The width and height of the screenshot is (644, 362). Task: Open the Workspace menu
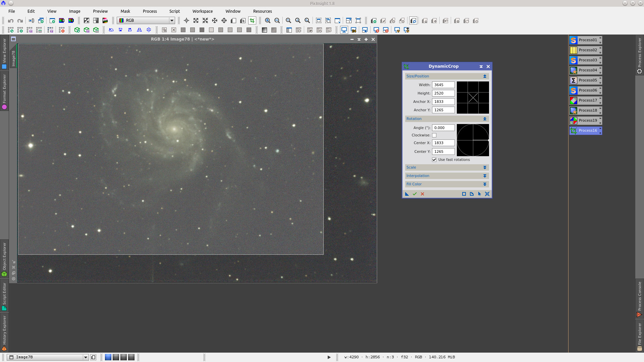(x=203, y=11)
